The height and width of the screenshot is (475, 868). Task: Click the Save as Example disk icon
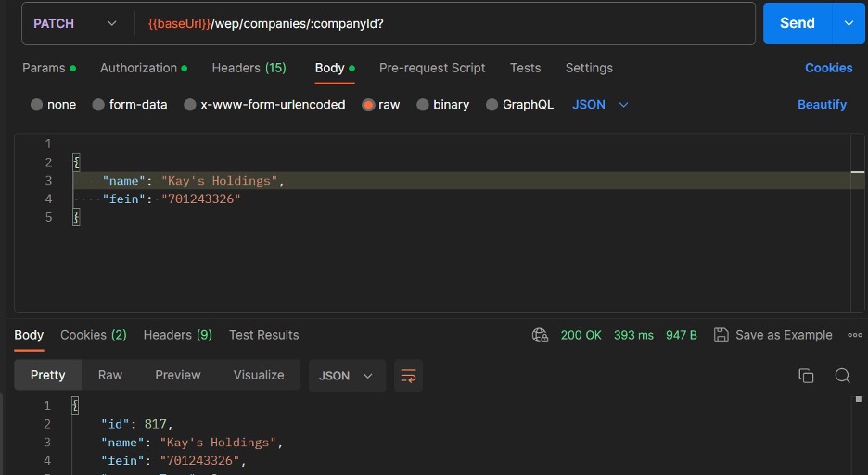[x=721, y=335]
